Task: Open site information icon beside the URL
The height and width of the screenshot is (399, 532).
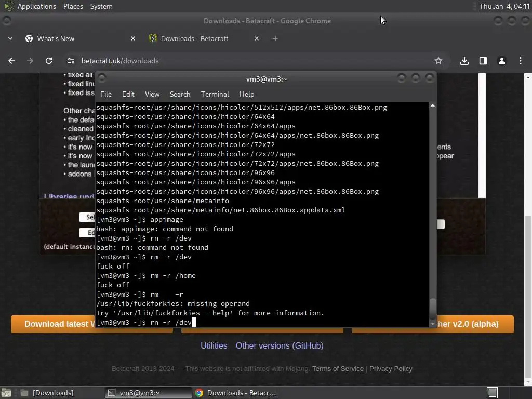Action: 71,61
